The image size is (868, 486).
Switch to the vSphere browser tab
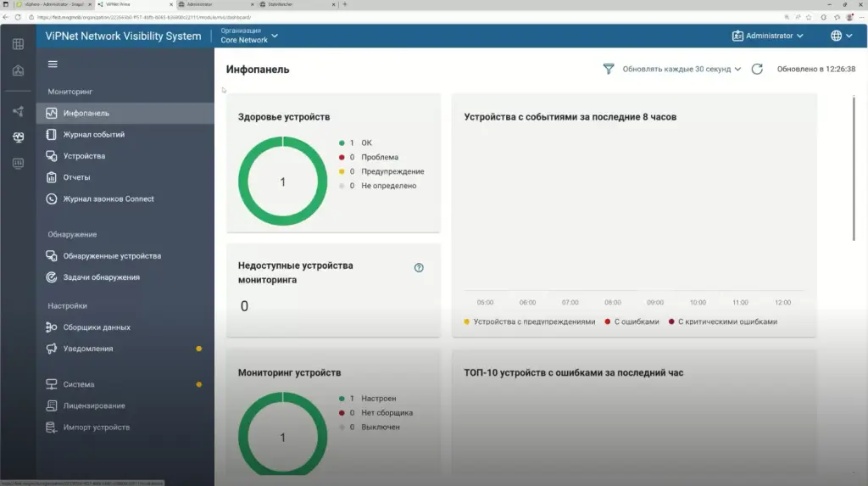click(53, 4)
